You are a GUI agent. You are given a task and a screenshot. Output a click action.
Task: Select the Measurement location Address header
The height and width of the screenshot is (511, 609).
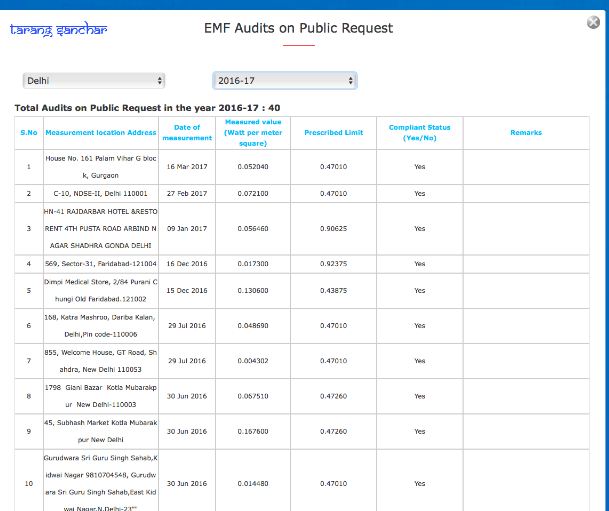(x=101, y=132)
